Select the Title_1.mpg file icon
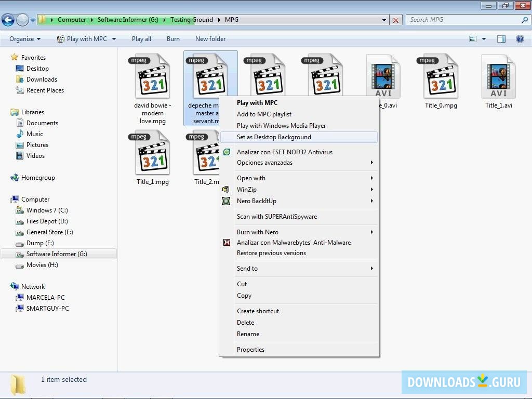532x399 pixels. point(152,153)
